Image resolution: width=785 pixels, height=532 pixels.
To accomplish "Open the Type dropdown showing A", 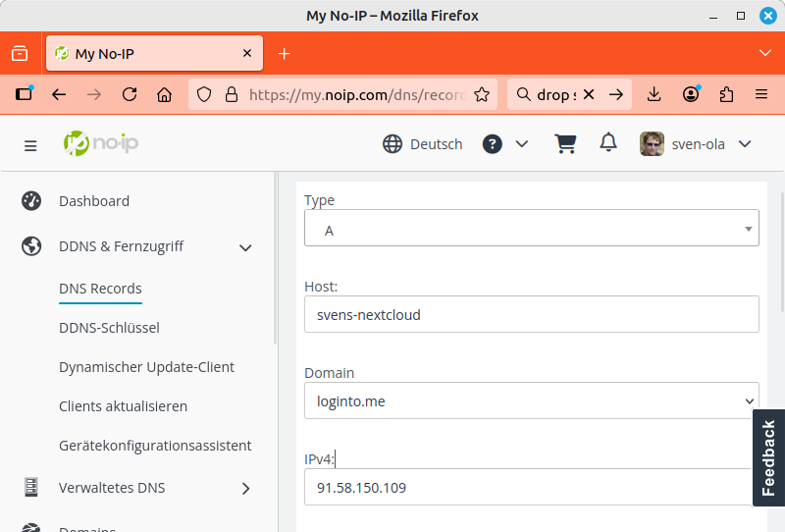I will click(531, 231).
